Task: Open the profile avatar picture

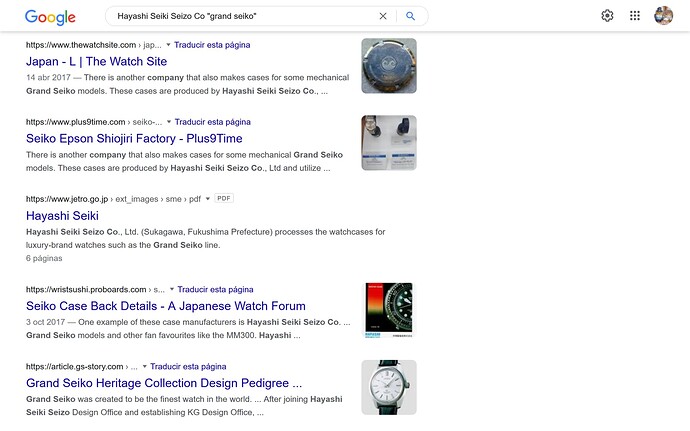Action: 663,16
